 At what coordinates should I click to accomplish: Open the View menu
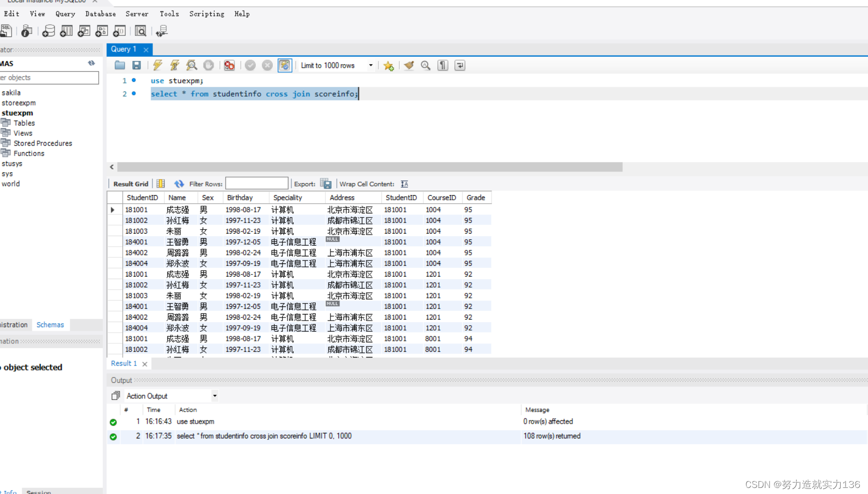pyautogui.click(x=37, y=14)
